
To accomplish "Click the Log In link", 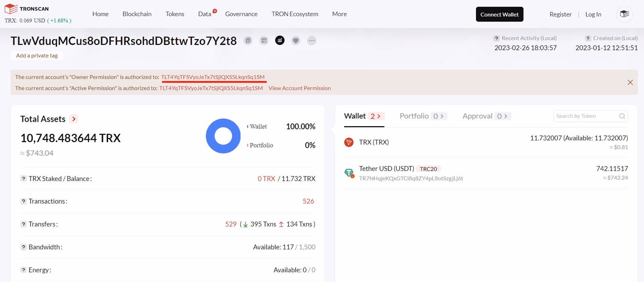I will 593,14.
